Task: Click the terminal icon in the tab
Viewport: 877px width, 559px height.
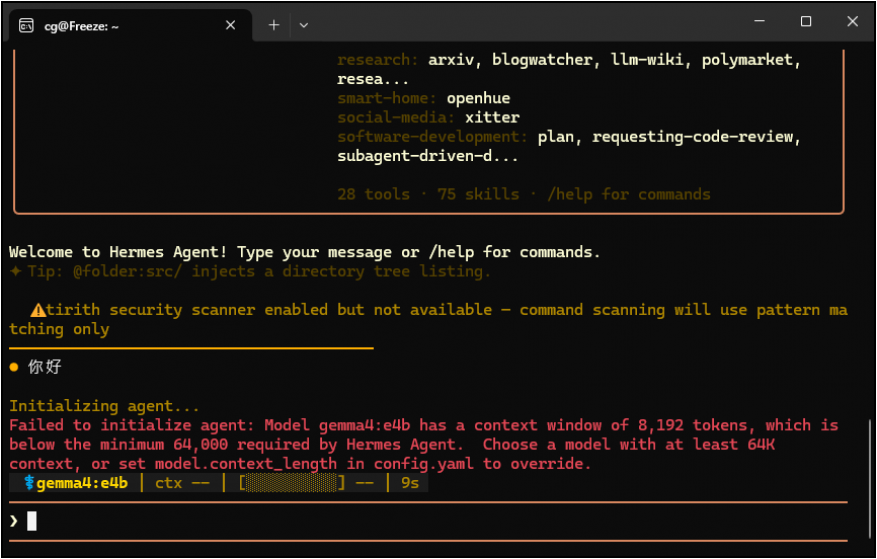Action: click(x=27, y=25)
